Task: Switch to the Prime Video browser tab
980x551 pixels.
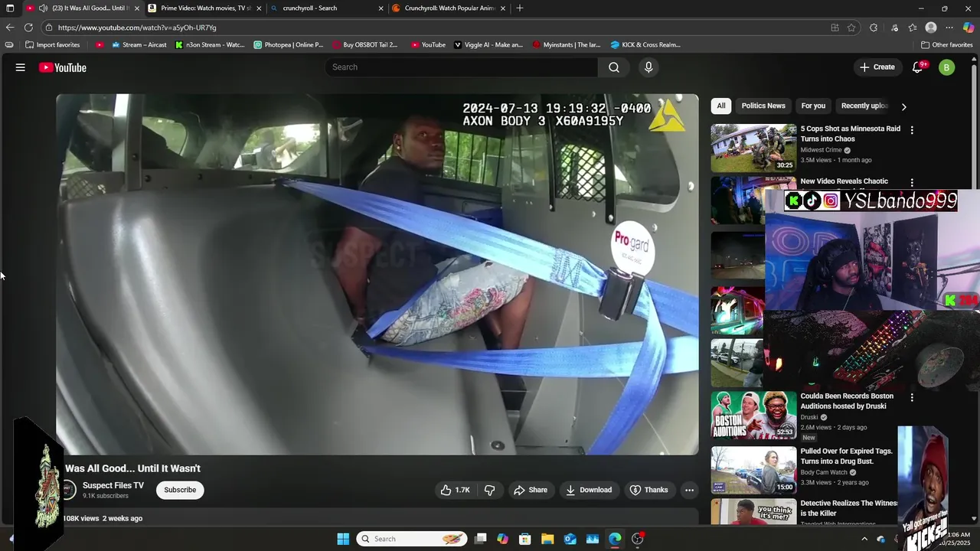Action: 205,8
